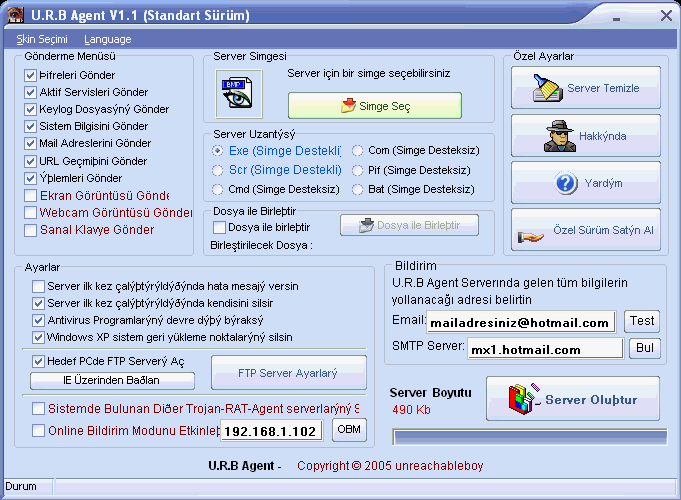Select the Scr (Simge Destekli) radio option
The height and width of the screenshot is (500, 681).
[217, 170]
